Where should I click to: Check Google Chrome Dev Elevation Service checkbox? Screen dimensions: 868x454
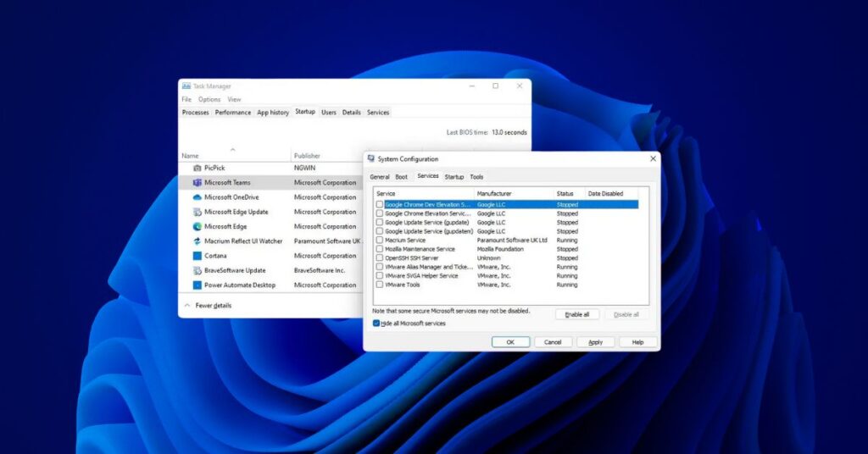tap(379, 205)
